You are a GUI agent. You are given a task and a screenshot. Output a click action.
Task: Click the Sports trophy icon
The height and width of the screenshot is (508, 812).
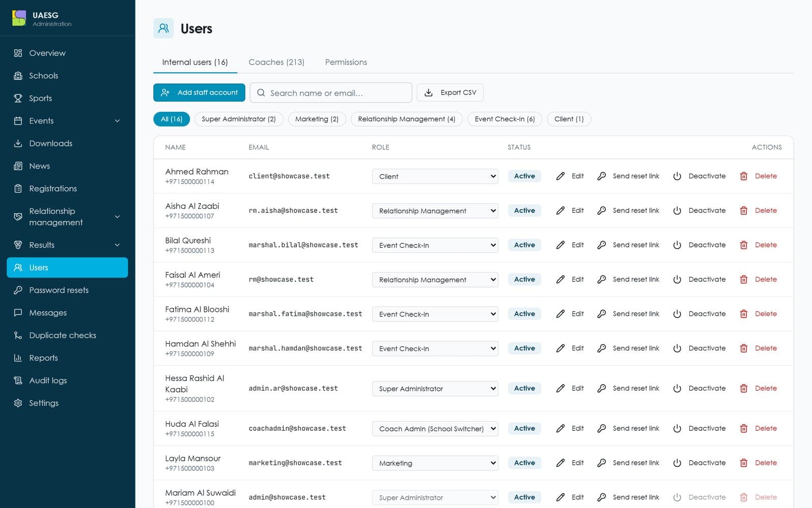coord(18,98)
